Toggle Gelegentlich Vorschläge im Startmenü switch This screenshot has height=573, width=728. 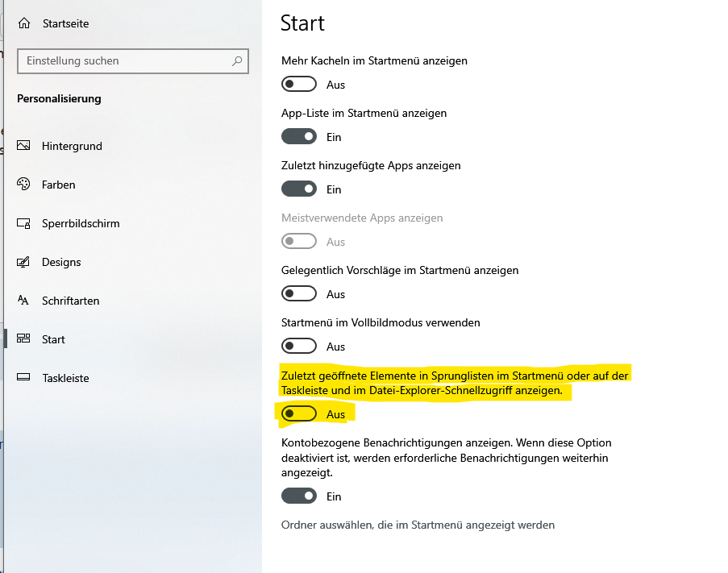point(298,294)
